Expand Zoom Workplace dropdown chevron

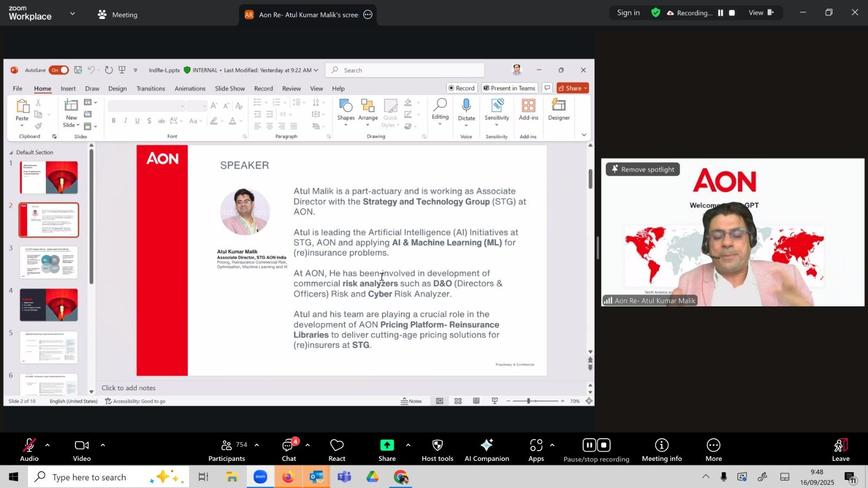pyautogui.click(x=73, y=14)
